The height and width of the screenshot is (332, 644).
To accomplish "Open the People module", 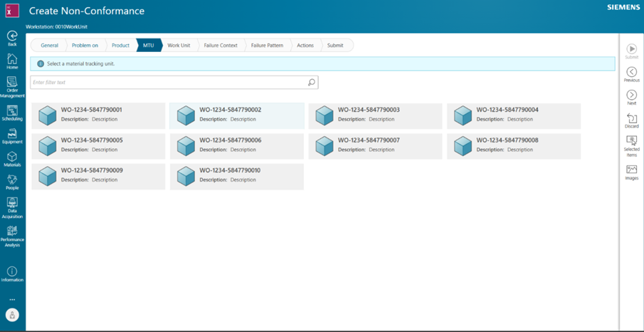I will coord(12,182).
